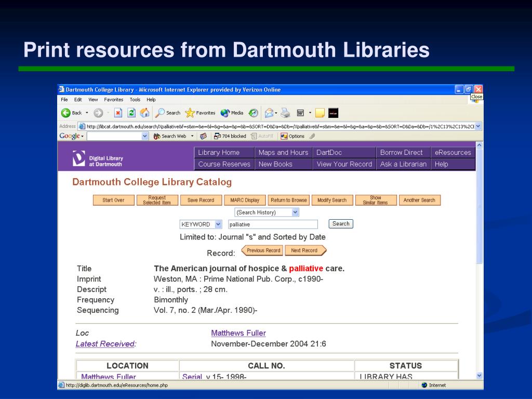Click the Mail envelope icon
532x399 pixels.
click(x=269, y=113)
